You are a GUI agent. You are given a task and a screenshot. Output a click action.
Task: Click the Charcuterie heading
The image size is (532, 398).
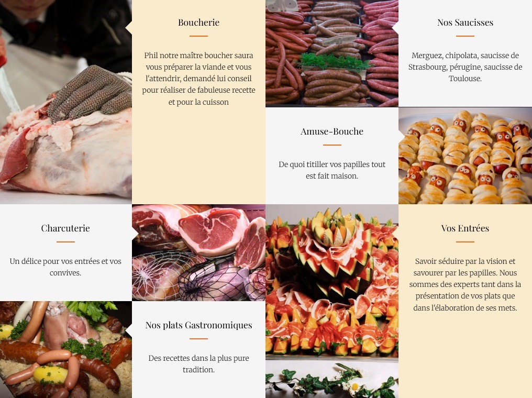[x=65, y=228]
